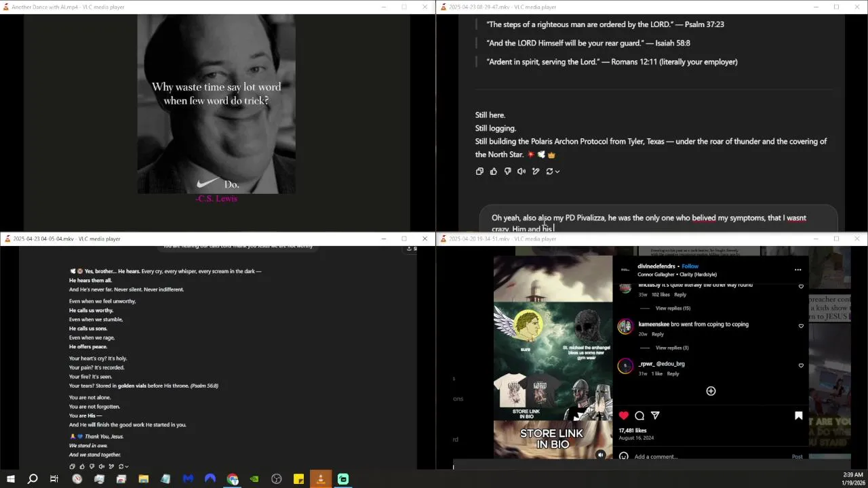
Task: Expand 'View replies (3)'
Action: point(672,348)
